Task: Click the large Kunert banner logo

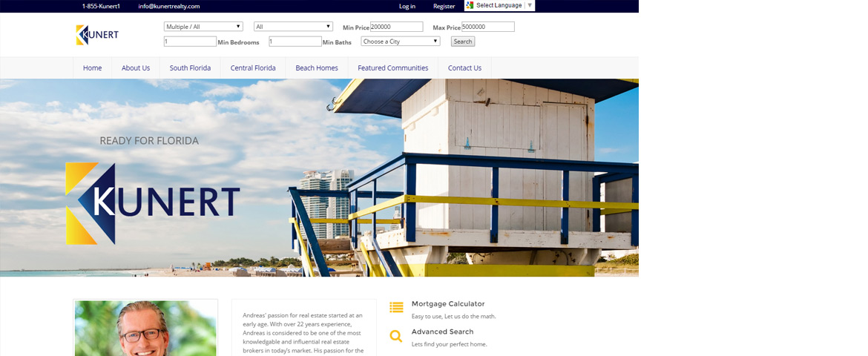Action: click(x=153, y=203)
